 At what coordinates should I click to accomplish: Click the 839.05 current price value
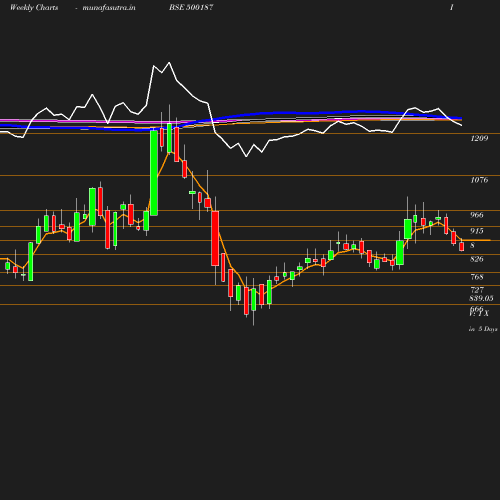[481, 298]
